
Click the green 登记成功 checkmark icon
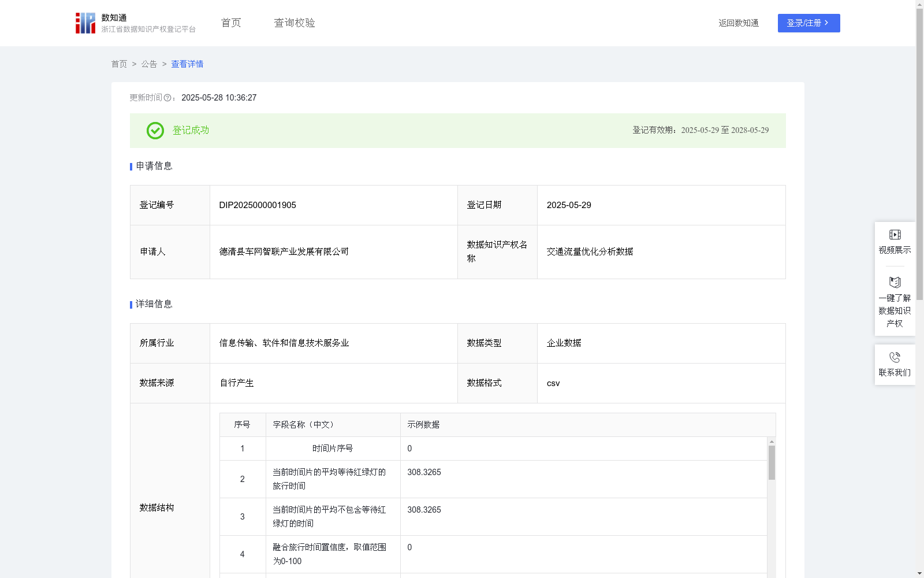(155, 131)
